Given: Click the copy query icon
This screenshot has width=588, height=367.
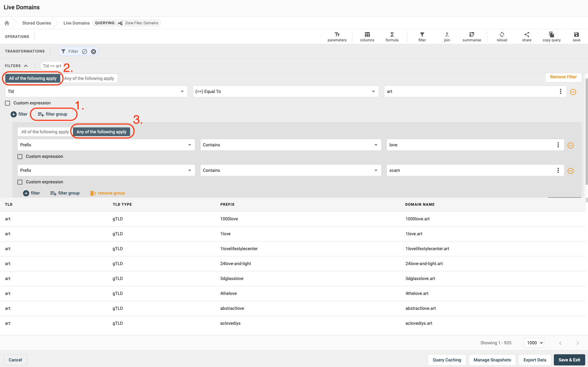Looking at the screenshot, I should point(551,36).
